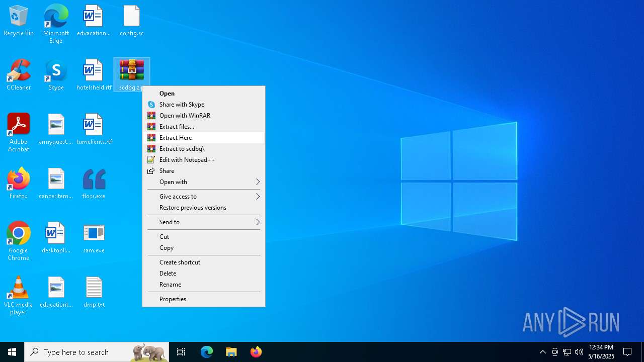Select the canceritem image file icon
Image resolution: width=644 pixels, height=362 pixels.
point(56,184)
